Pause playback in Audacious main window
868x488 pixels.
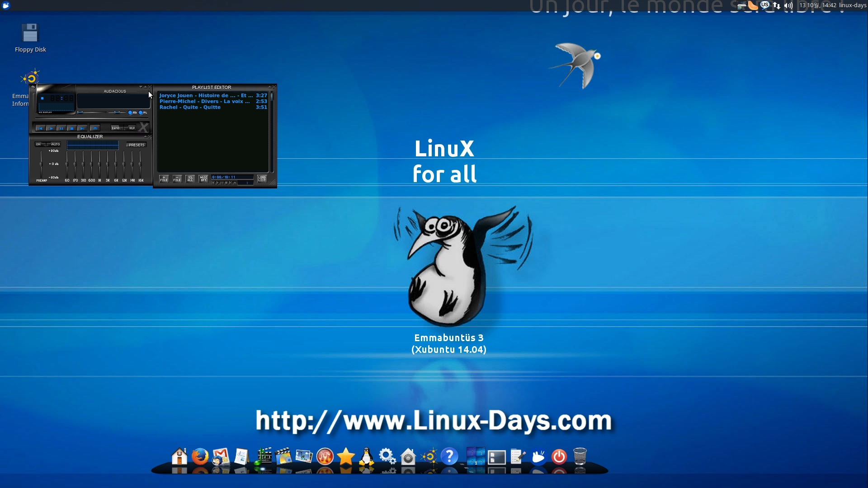[61, 128]
